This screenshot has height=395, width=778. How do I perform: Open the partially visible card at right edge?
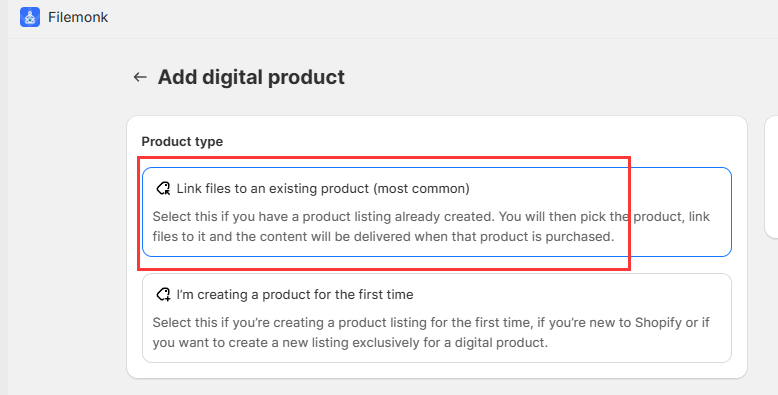772,177
